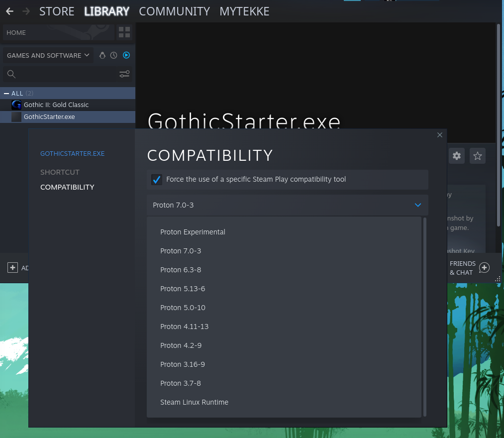
Task: Switch to the Shortcut settings tab
Action: pos(60,172)
